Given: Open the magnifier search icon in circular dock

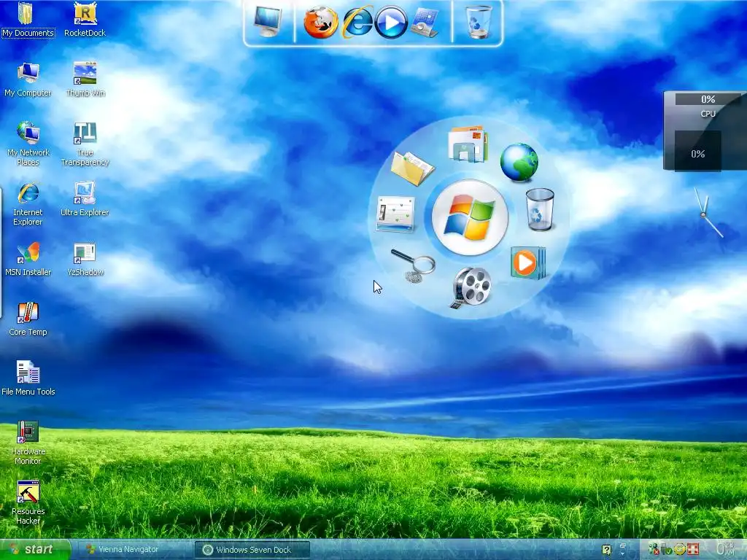Looking at the screenshot, I should 413,265.
